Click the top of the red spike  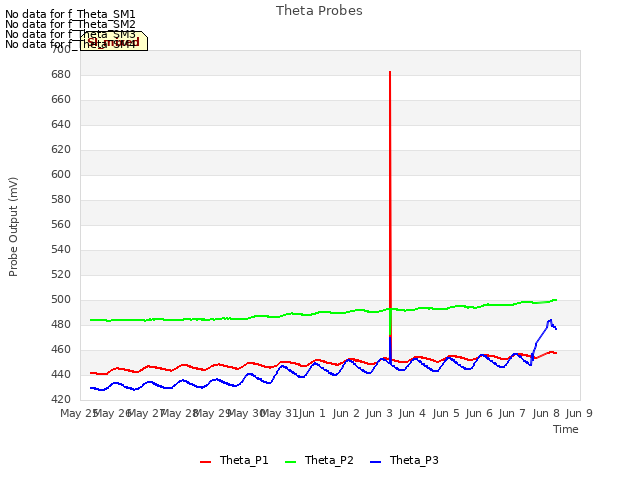(x=390, y=72)
